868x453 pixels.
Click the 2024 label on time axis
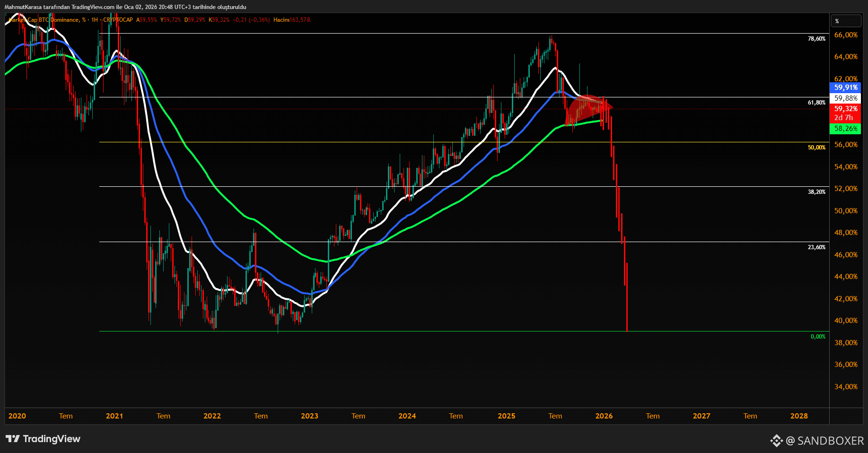(407, 416)
